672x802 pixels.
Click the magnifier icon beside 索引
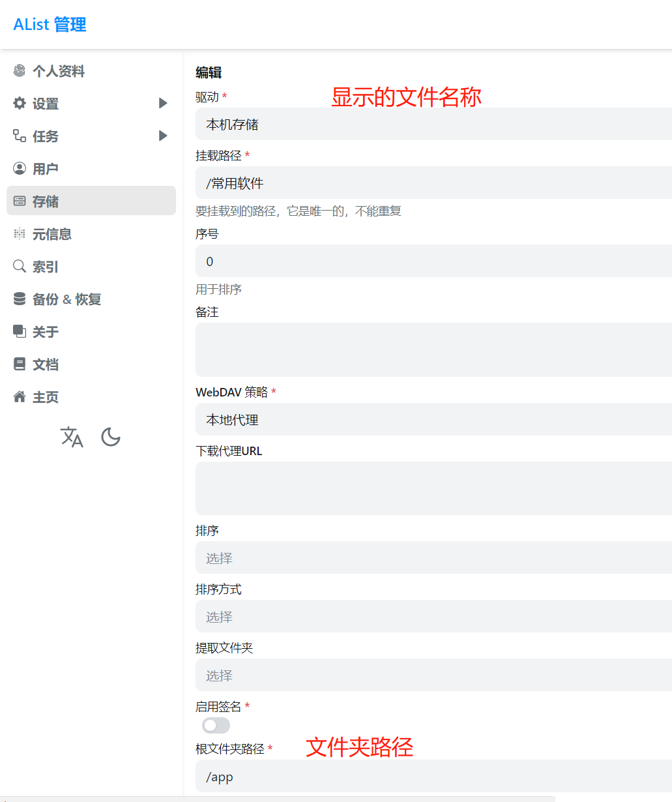[20, 266]
